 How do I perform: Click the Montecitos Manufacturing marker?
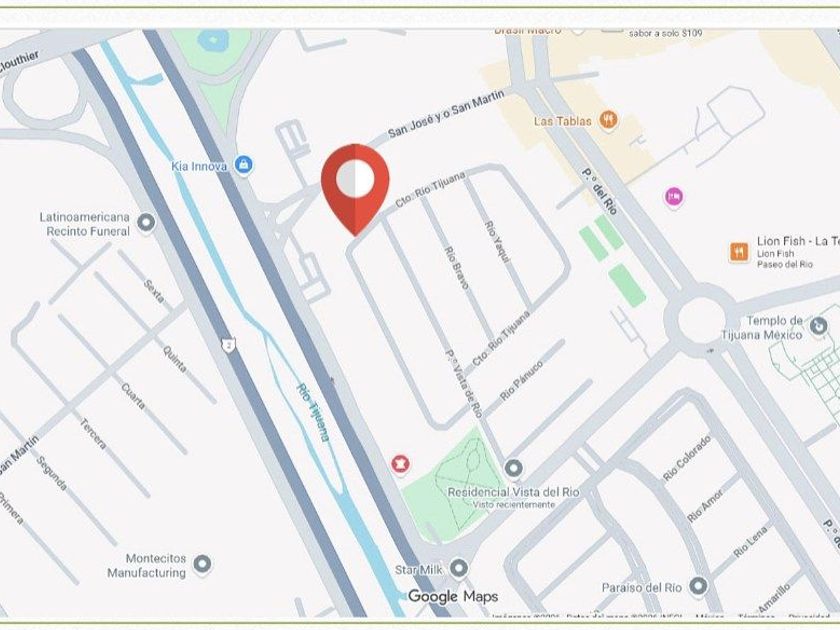[202, 565]
